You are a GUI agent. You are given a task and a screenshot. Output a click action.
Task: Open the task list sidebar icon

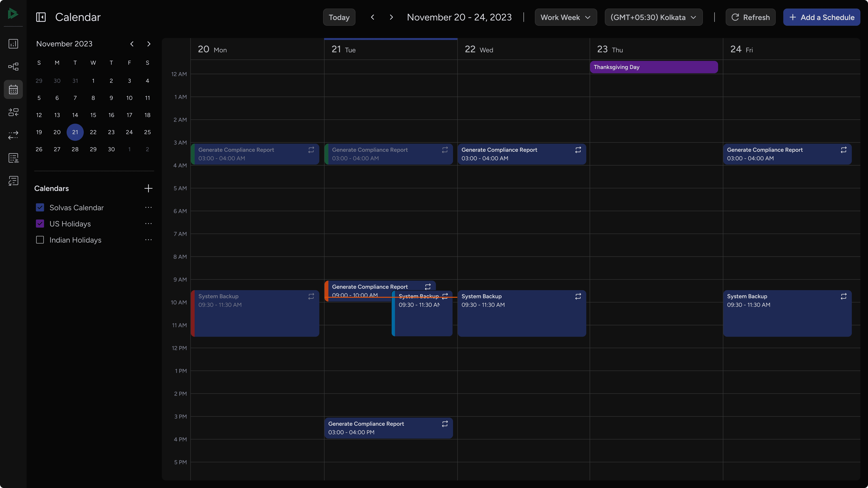[13, 158]
